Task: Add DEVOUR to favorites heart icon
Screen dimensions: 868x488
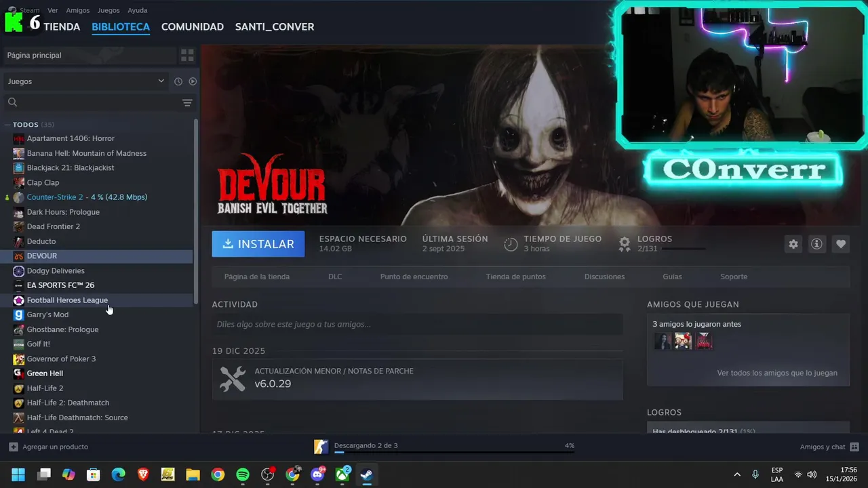Action: tap(841, 244)
